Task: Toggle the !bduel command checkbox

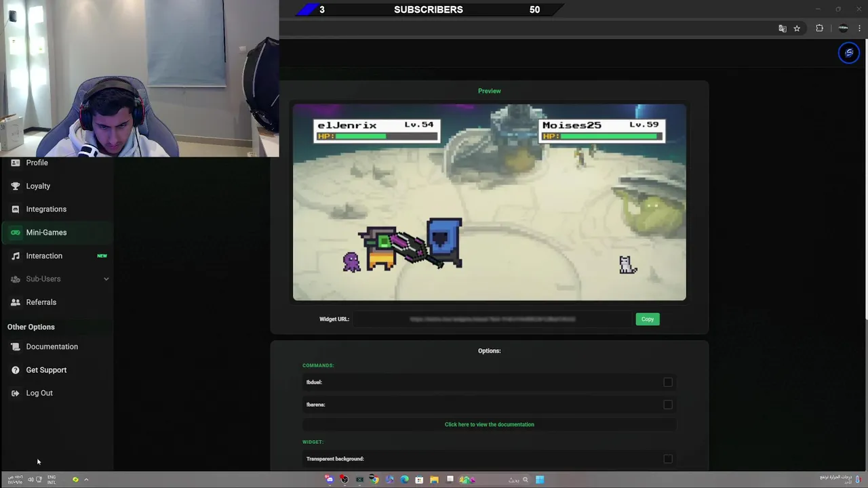Action: click(x=668, y=382)
